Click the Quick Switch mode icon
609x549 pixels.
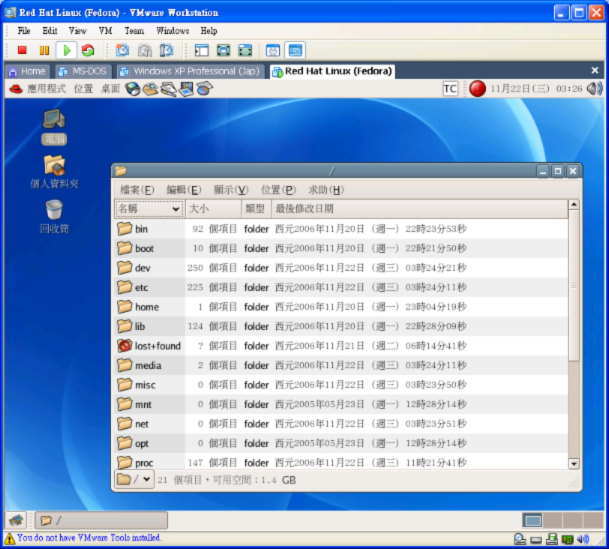[245, 50]
